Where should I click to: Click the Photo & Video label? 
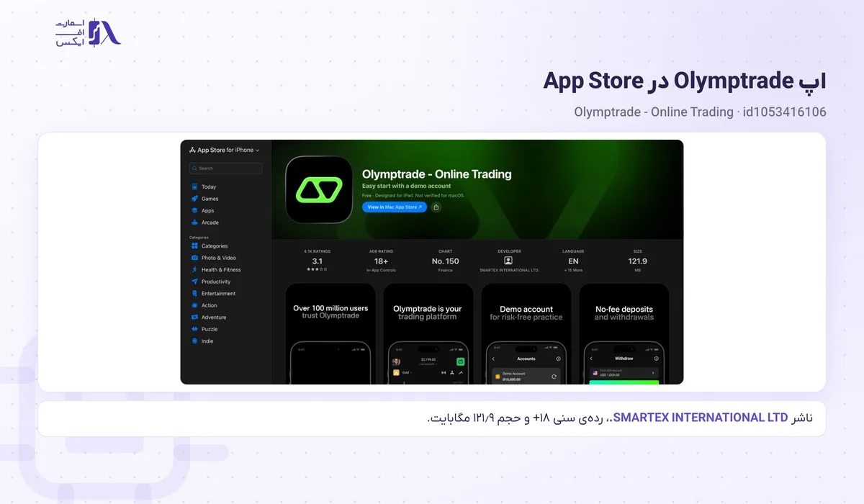tap(219, 258)
